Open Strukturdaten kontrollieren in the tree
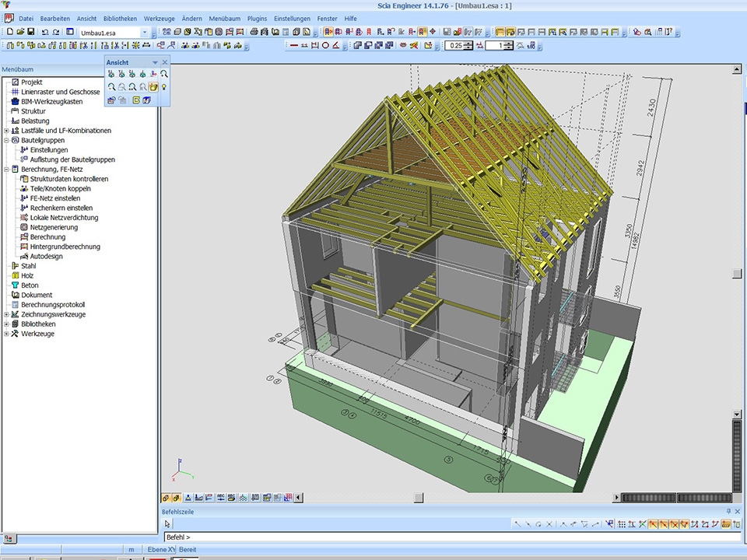 coord(68,179)
